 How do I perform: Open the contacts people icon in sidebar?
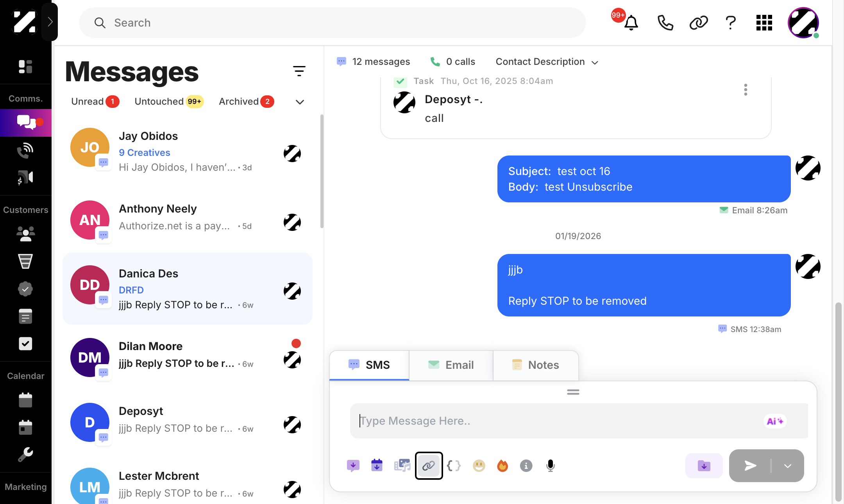pos(25,234)
